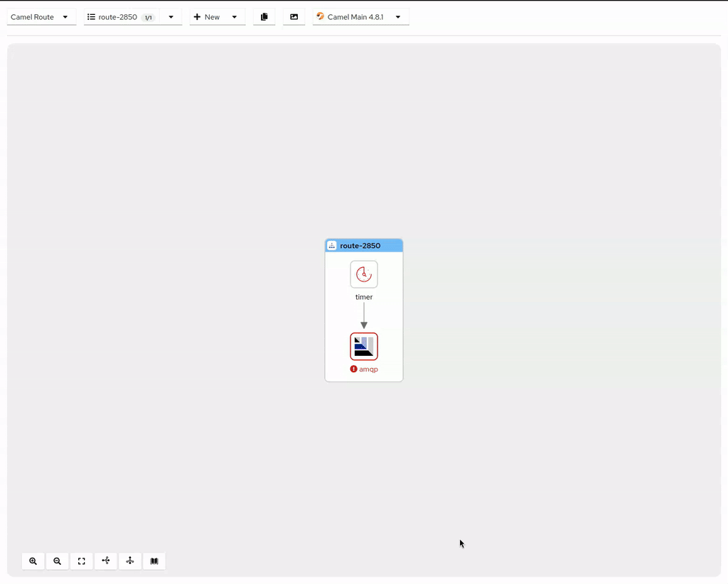This screenshot has height=584, width=728.
Task: Click the route-2850 container header title
Action: pyautogui.click(x=360, y=246)
